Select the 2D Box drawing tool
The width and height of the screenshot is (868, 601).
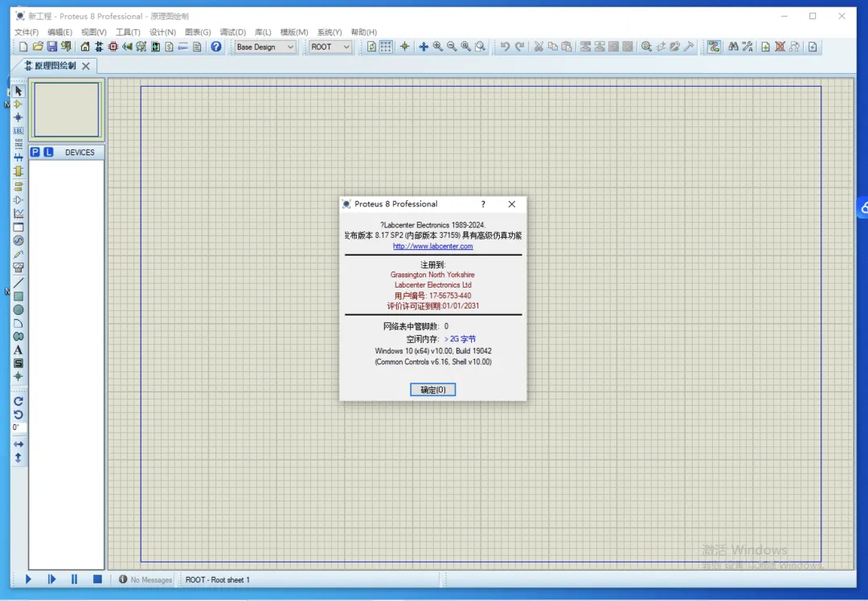(x=18, y=296)
